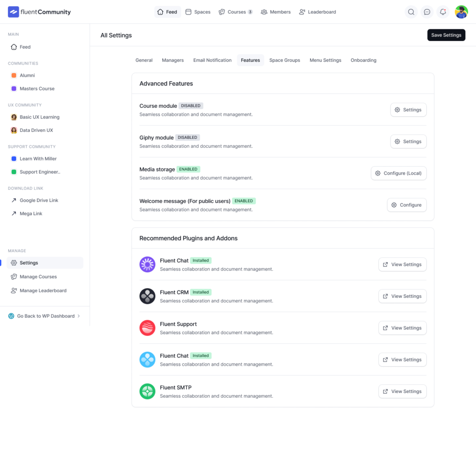Open the notifications bell icon
476x473 pixels.
tap(443, 12)
